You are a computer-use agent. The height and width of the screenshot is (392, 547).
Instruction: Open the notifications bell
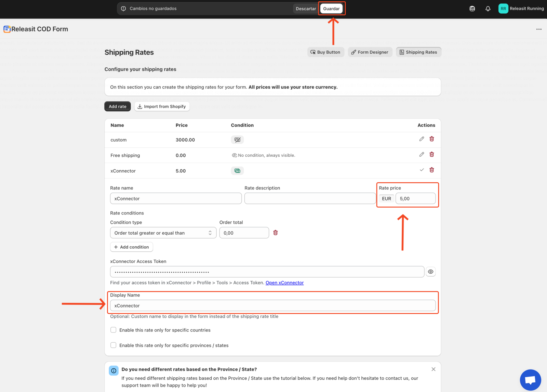pos(488,9)
